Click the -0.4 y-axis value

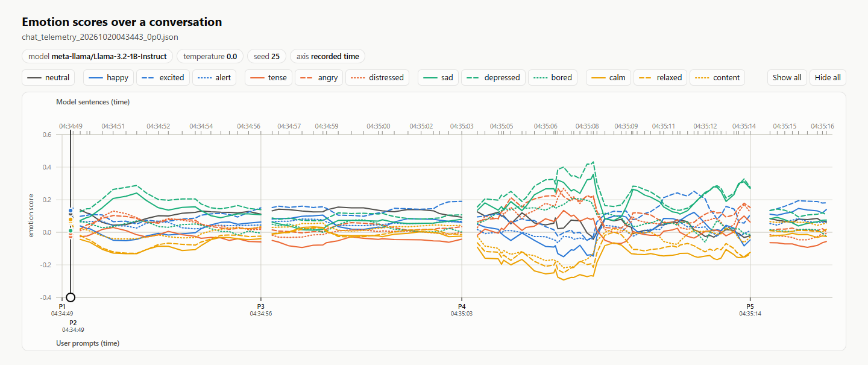[46, 297]
